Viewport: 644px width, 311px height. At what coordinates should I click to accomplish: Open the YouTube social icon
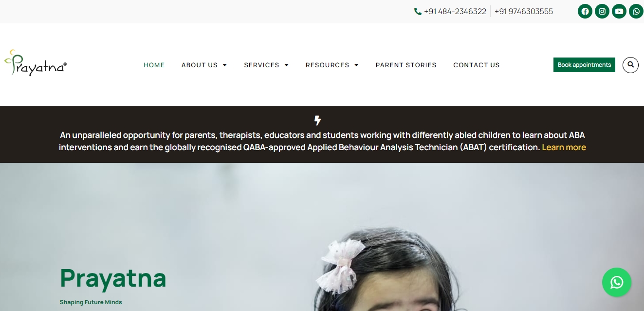(x=619, y=11)
